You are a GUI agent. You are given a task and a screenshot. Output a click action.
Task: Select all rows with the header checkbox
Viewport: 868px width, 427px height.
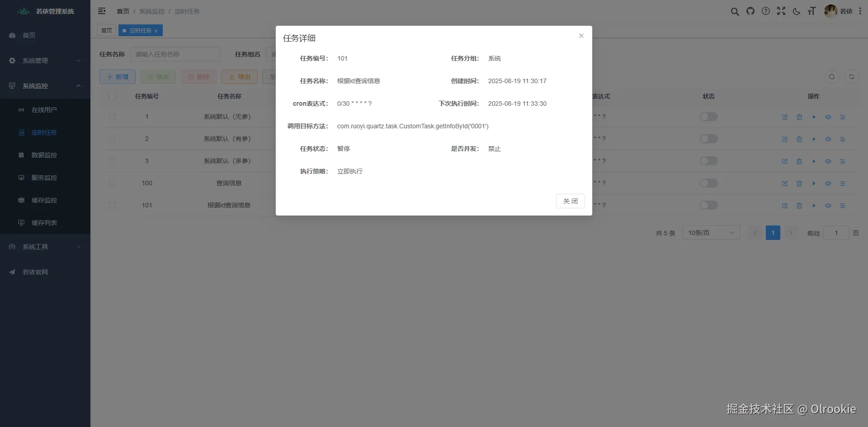tap(112, 96)
